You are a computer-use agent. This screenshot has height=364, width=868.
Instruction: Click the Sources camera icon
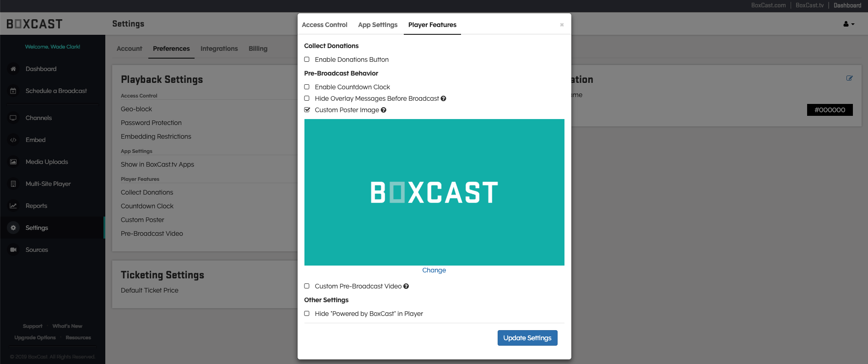point(13,250)
